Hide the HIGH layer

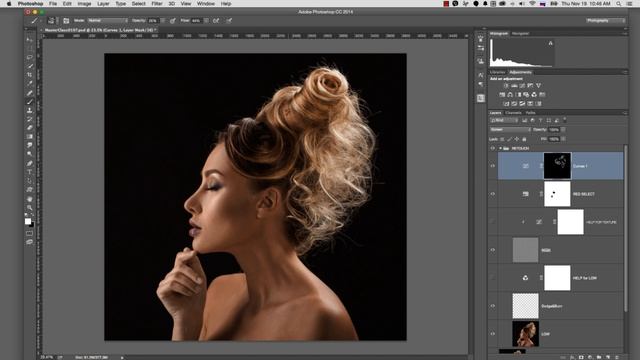click(x=493, y=250)
